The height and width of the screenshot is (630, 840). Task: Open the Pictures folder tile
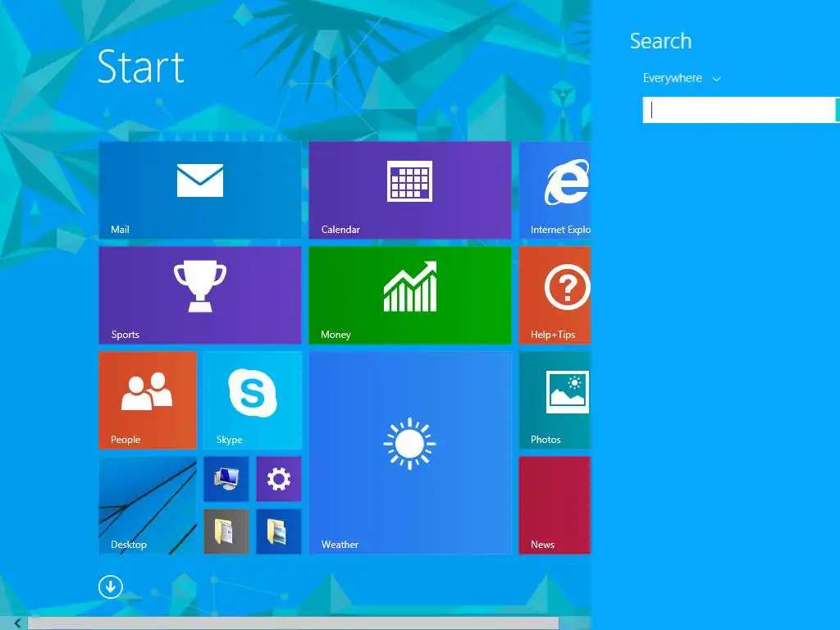279,532
